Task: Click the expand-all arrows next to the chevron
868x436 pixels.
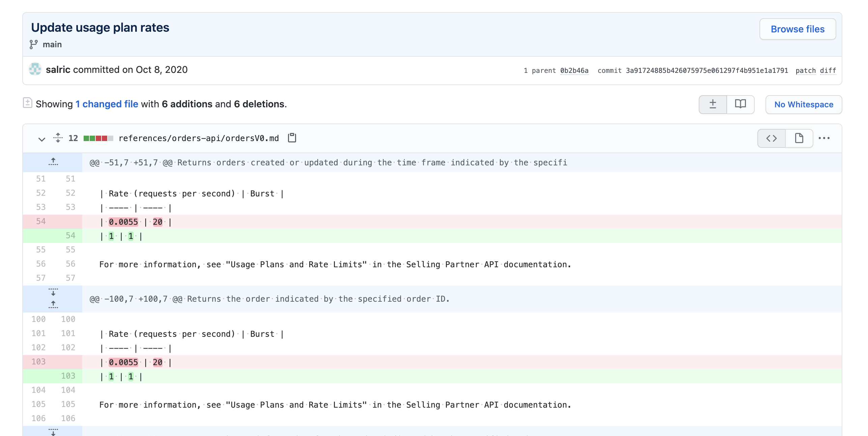Action: (58, 138)
